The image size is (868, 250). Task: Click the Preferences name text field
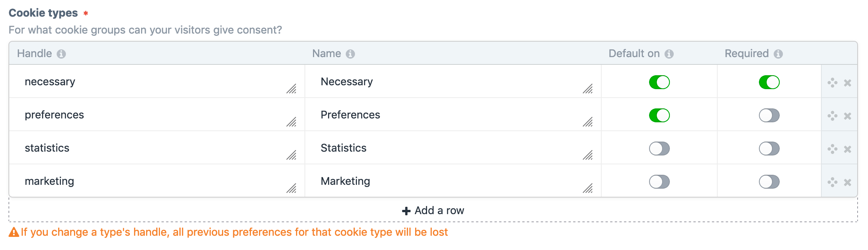coord(453,115)
